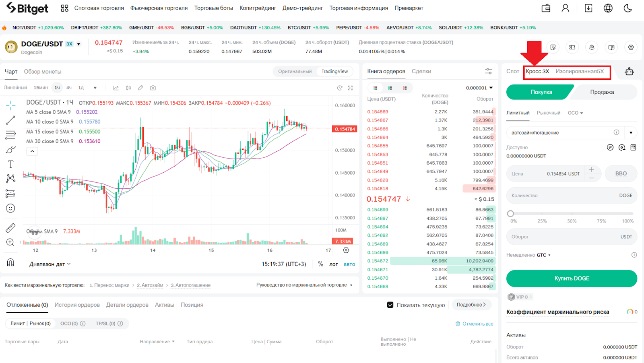
Task: Check the Показать текущую checkbox
Action: click(390, 305)
